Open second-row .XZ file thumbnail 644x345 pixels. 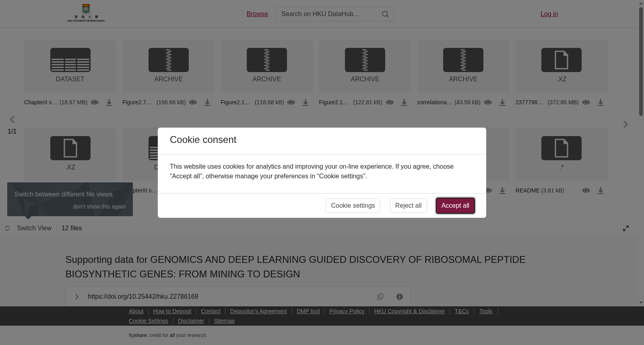(x=70, y=154)
